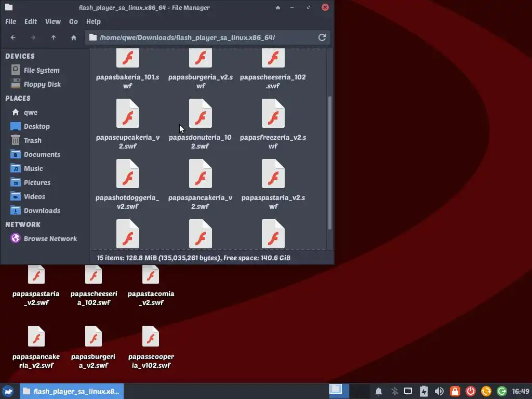Select papasbakeria_101.swf file icon
This screenshot has width=532, height=399.
pyautogui.click(x=128, y=58)
